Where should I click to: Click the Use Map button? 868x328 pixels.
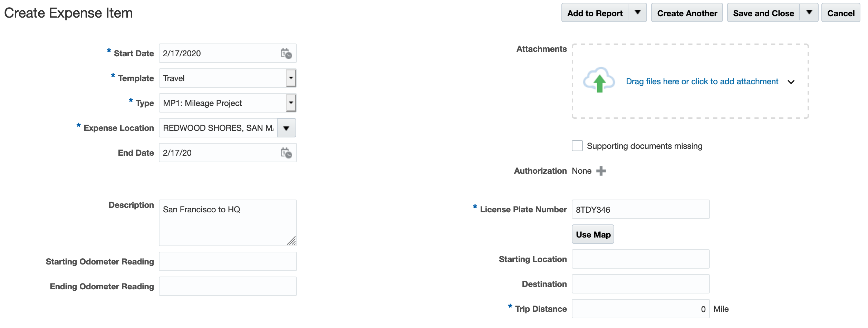pyautogui.click(x=593, y=234)
